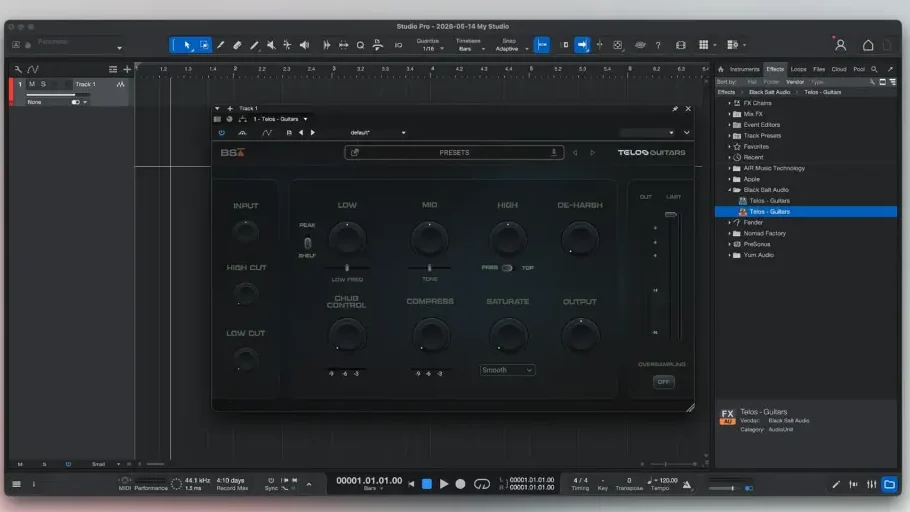
Task: Select the Mute tool
Action: (271, 45)
